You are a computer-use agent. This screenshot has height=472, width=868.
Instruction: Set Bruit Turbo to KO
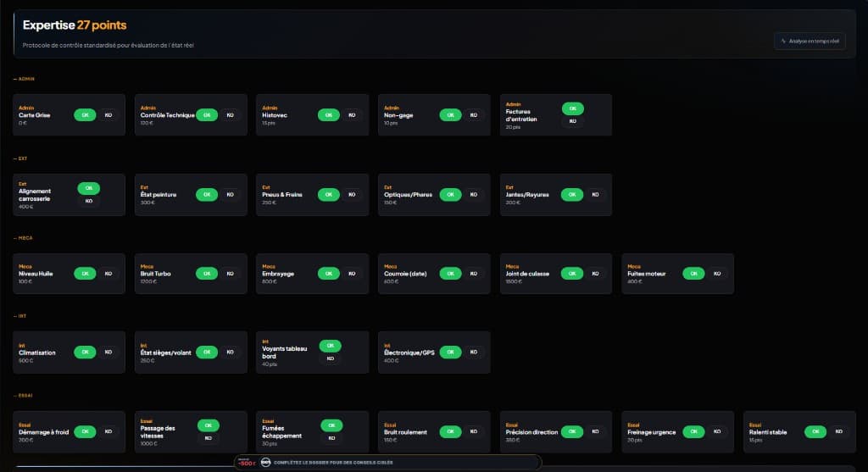coord(231,274)
